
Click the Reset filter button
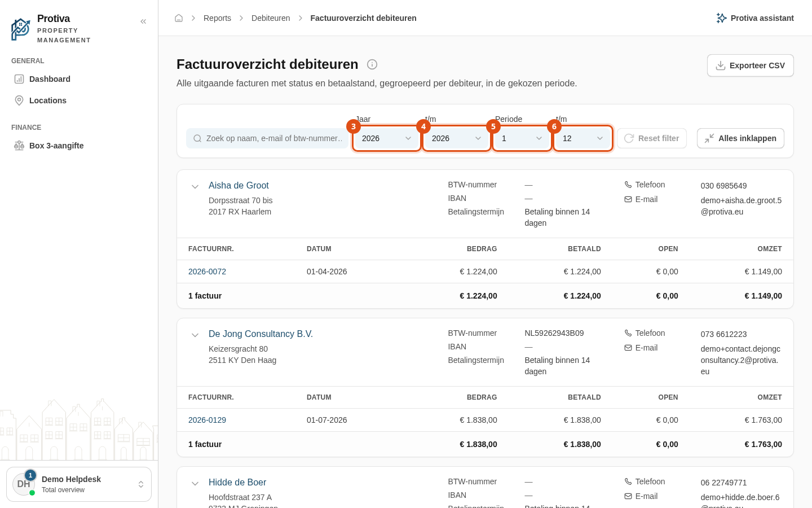pyautogui.click(x=652, y=138)
